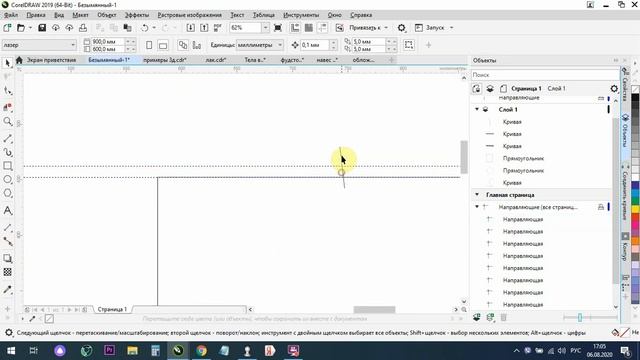Click the Поиск search field
This screenshot has width=640, height=360.
coord(545,75)
